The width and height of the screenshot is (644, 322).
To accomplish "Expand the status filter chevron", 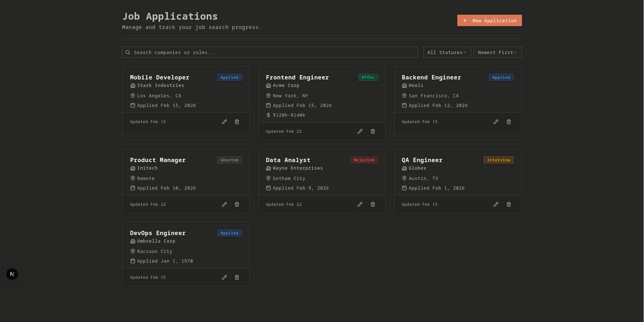I will [465, 52].
